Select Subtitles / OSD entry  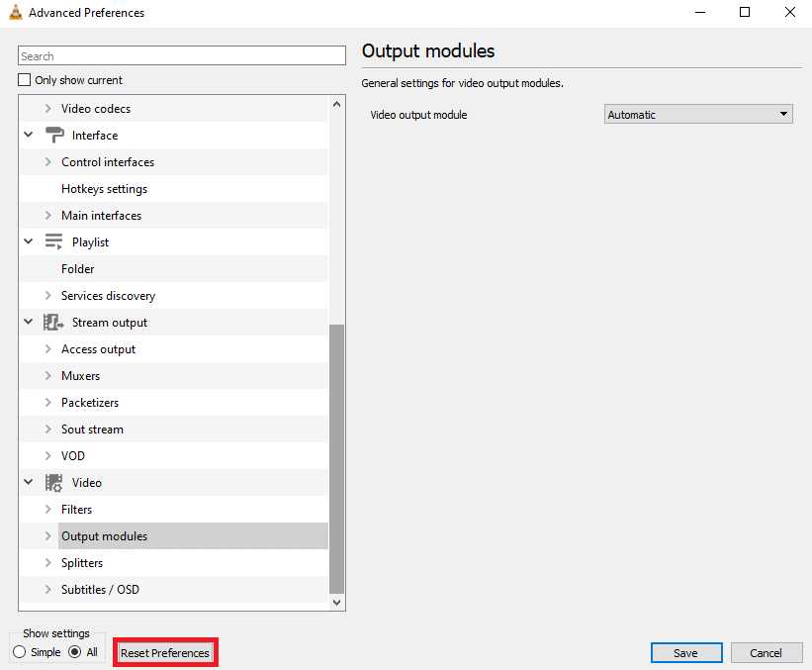(x=100, y=590)
